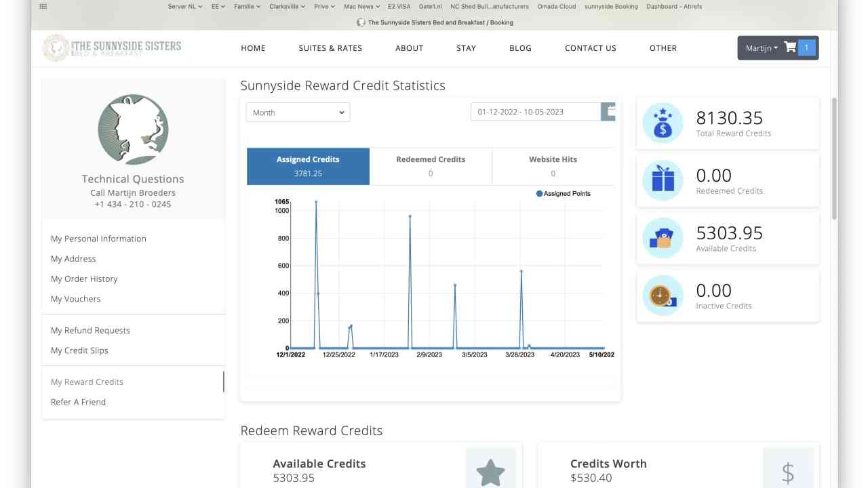Open the shopping cart icon
This screenshot has height=488, width=868.
[790, 47]
